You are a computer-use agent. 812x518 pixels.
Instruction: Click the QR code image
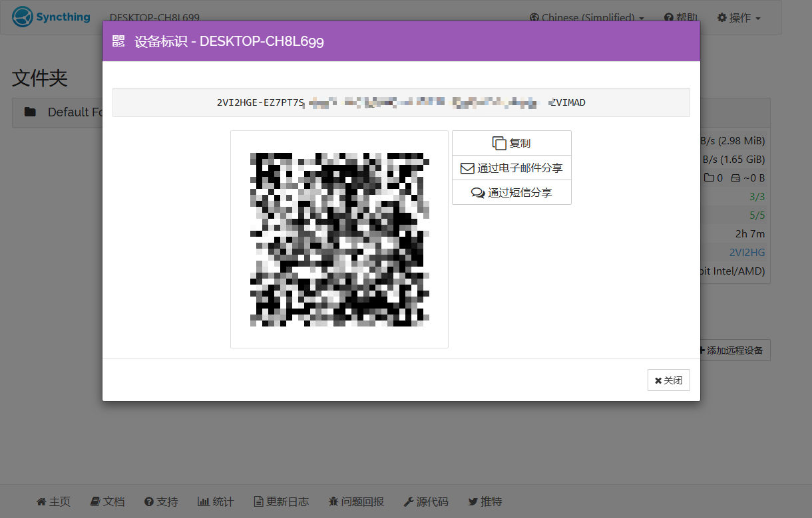339,239
